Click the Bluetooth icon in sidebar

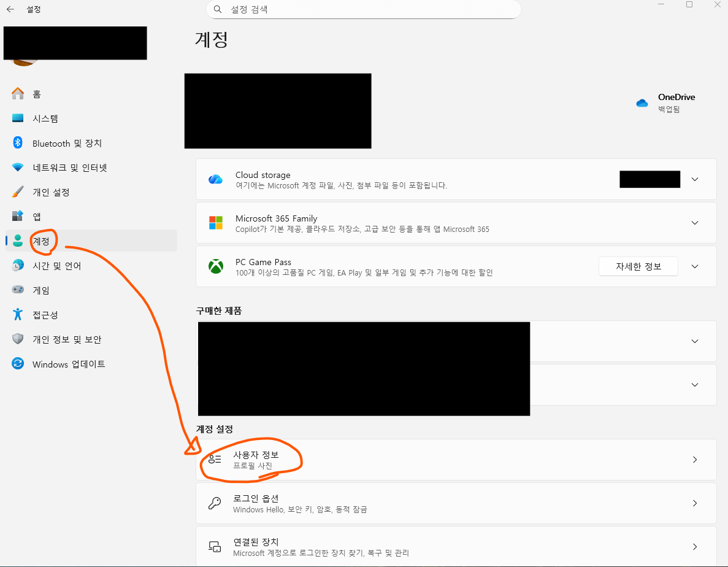(x=18, y=142)
